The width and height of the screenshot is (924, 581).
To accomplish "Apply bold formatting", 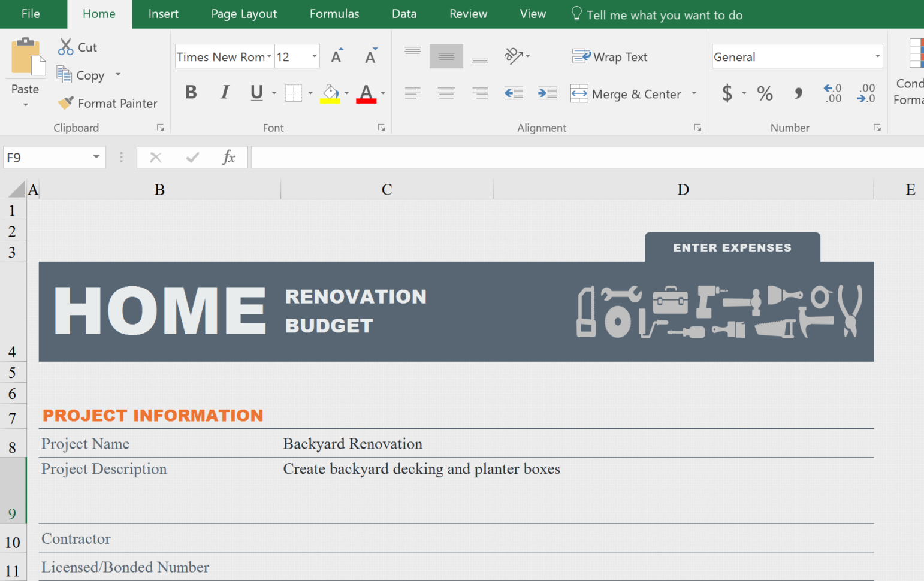I will pos(191,92).
